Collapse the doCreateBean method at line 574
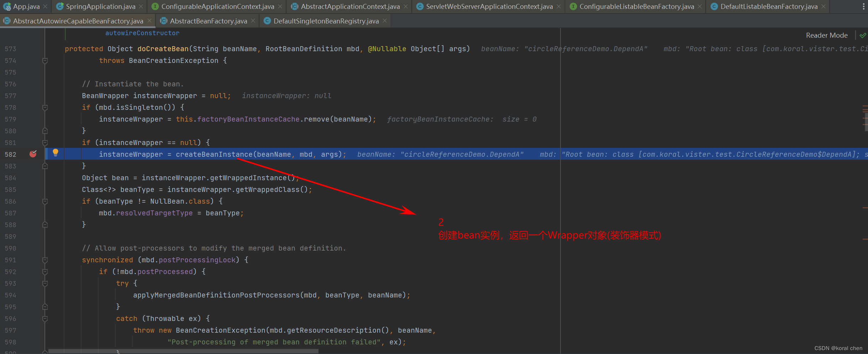868x354 pixels. [x=45, y=61]
